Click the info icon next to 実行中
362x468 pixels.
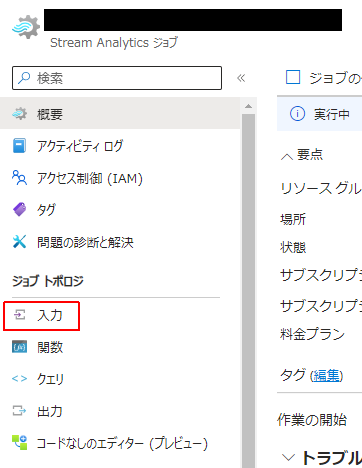pos(297,114)
